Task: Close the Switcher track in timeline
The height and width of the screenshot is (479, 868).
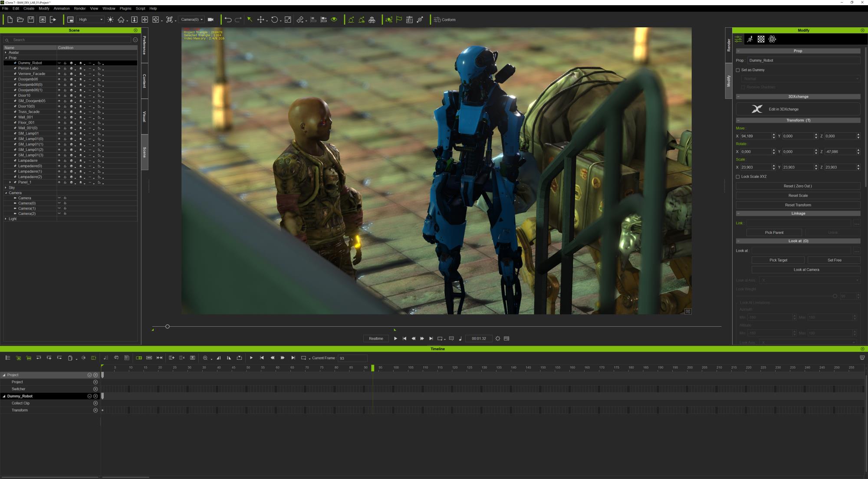Action: pos(95,389)
